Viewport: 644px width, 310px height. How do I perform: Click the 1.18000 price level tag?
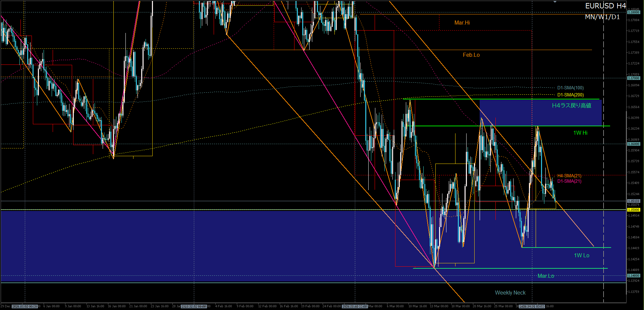(x=633, y=12)
